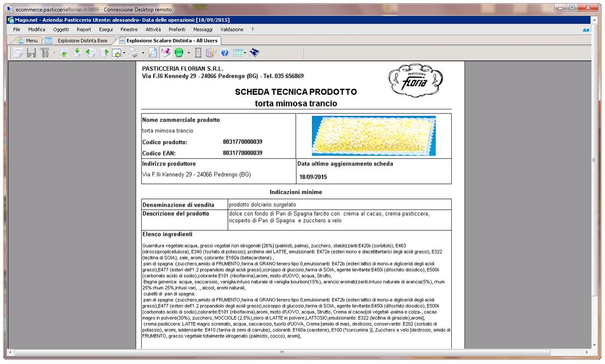Viewport: 605px width, 364px height.
Task: Click the torta mimosa product photo
Action: (374, 136)
